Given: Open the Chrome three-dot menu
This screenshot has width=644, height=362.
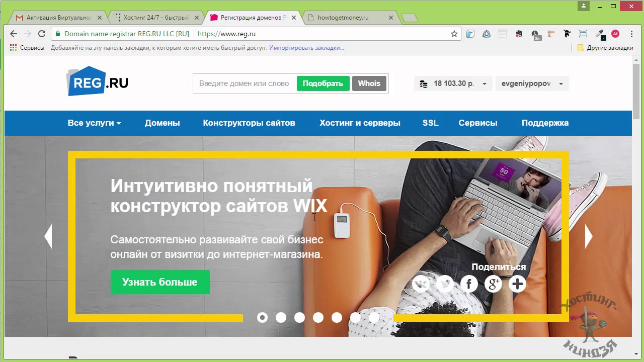Looking at the screenshot, I should point(632,34).
